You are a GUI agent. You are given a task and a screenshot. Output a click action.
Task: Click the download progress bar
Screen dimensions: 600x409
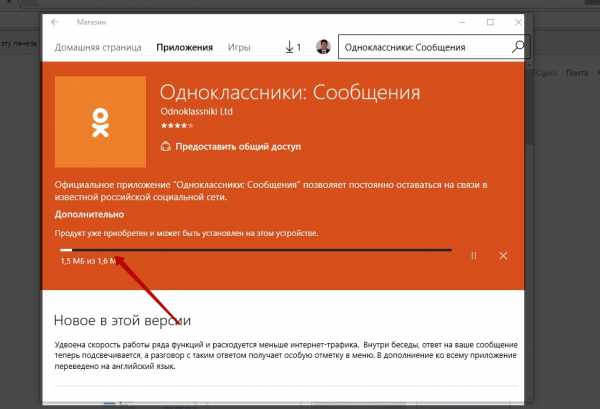pyautogui.click(x=256, y=250)
